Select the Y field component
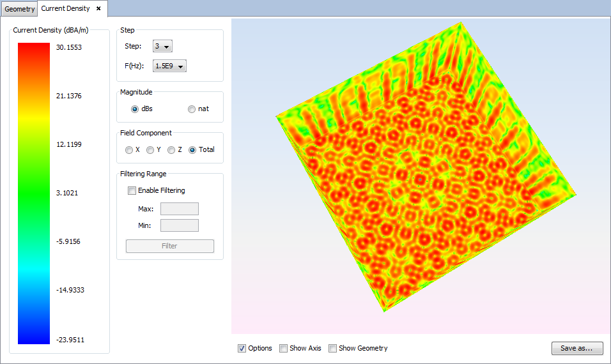 tap(150, 150)
